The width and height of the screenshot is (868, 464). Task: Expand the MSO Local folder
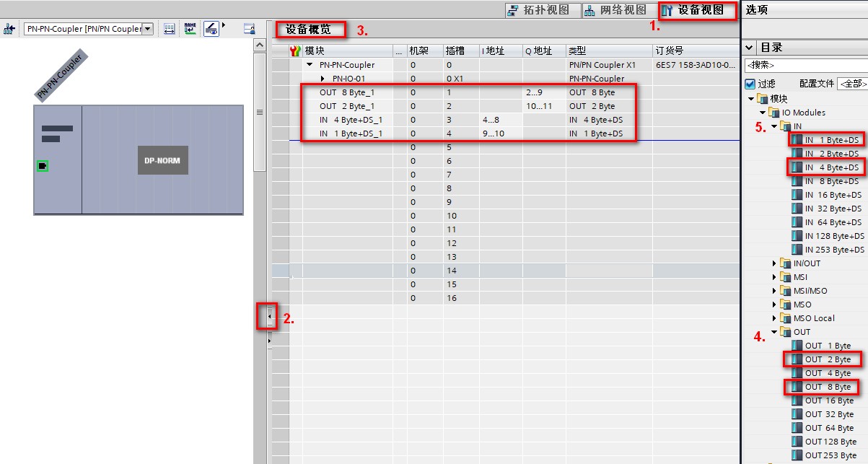[x=774, y=318]
